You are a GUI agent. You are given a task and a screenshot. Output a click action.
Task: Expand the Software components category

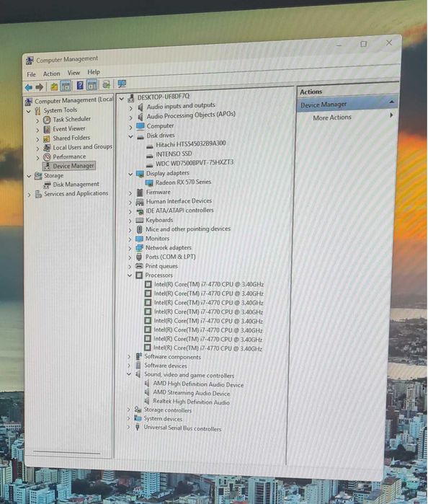(x=129, y=356)
